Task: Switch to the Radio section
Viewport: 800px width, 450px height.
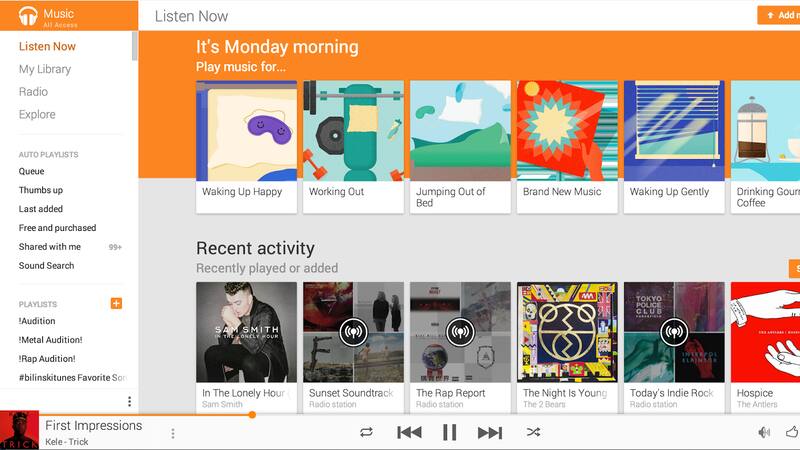Action: 33,92
